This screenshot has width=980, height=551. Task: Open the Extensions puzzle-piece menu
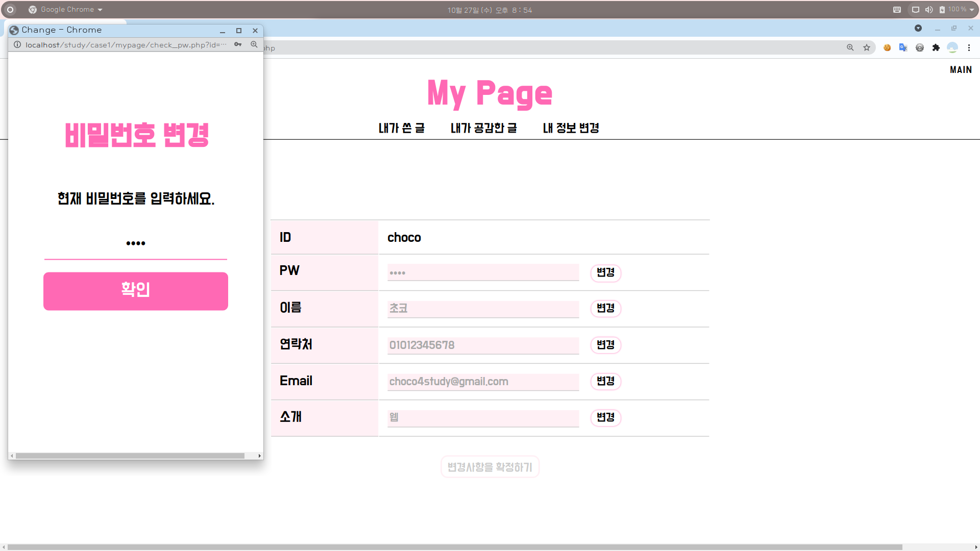(936, 47)
